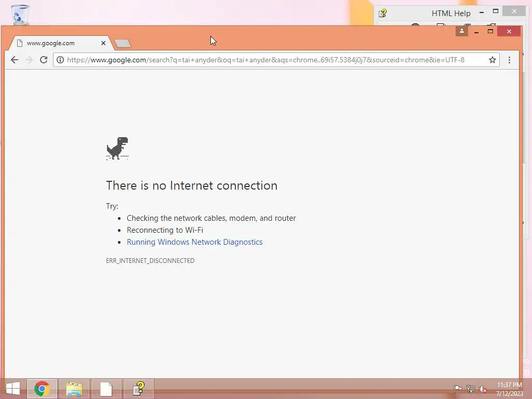Close the HTML Help window
Screen dimensions: 532x399
(x=514, y=11)
